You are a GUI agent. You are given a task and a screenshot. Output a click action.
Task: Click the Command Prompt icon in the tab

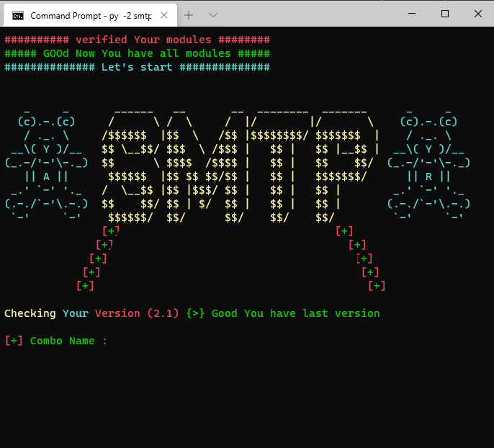(18, 15)
